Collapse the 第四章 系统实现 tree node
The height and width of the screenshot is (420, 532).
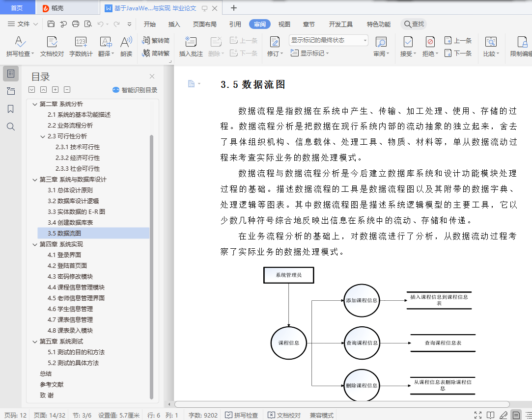[x=34, y=244]
